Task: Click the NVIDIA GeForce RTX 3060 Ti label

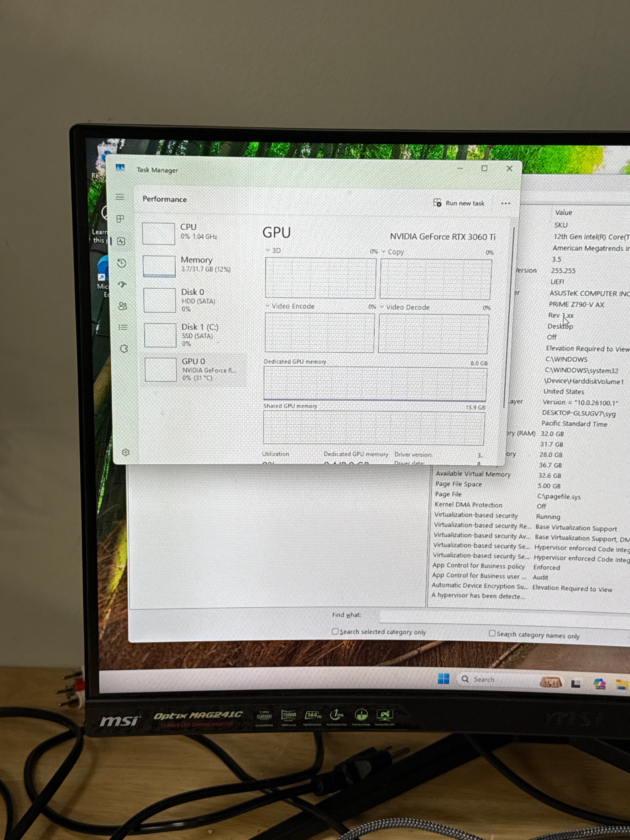Action: click(x=443, y=237)
